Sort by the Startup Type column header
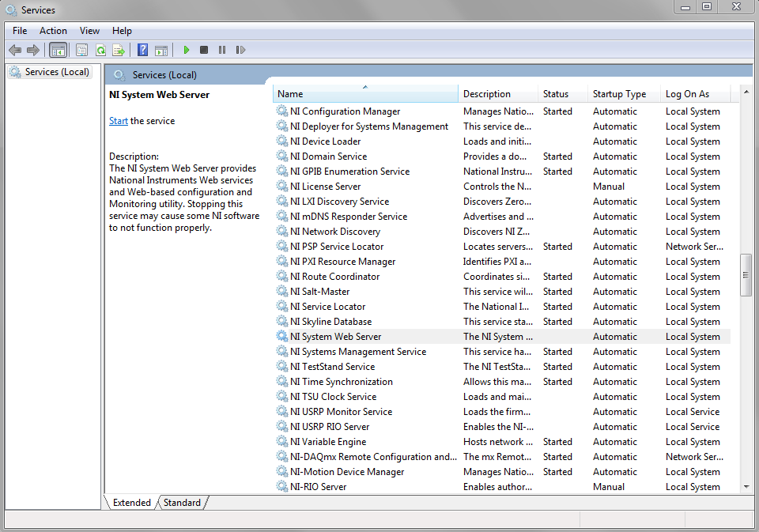 [625, 94]
